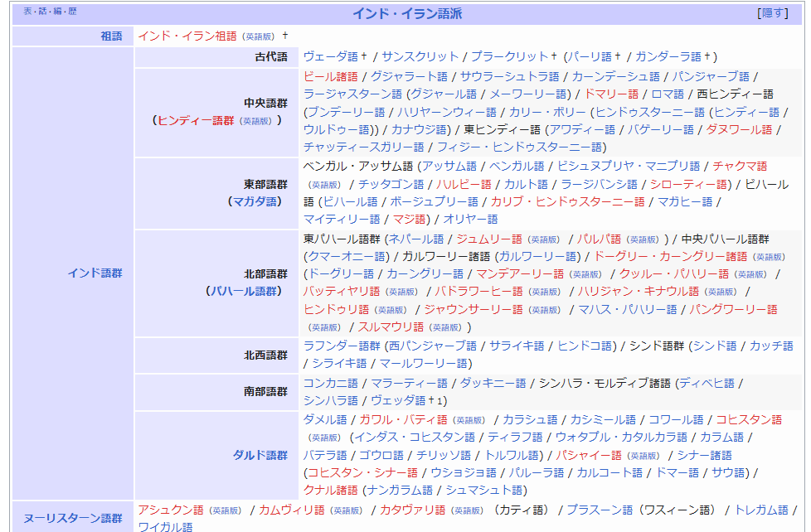Click the 隠す toggle to collapse the navbox
Image resolution: width=811 pixels, height=532 pixels.
[x=772, y=13]
